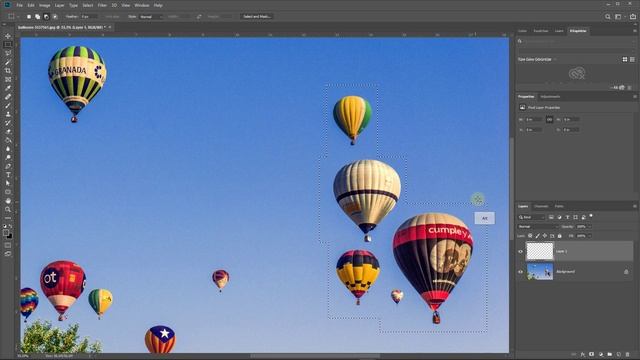Viewport: 640px width, 360px height.
Task: Select the Pen tool
Action: [8, 166]
